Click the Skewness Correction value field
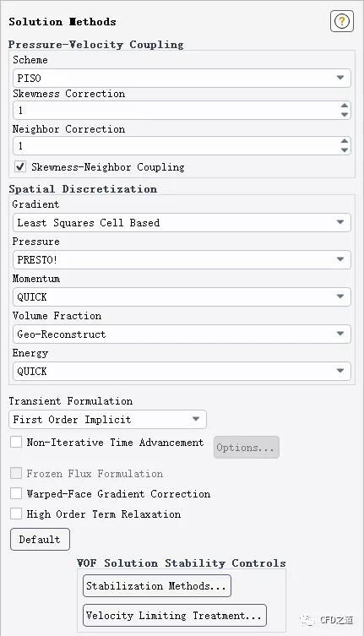Image resolution: width=364 pixels, height=636 pixels. pyautogui.click(x=177, y=111)
